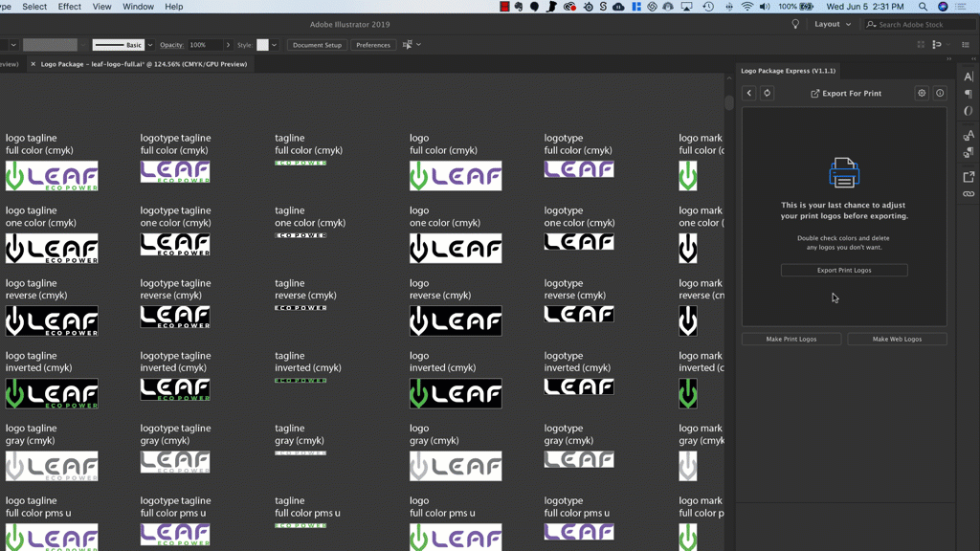The height and width of the screenshot is (551, 980).
Task: Click the panel list menu icon in control bar
Action: [x=966, y=44]
